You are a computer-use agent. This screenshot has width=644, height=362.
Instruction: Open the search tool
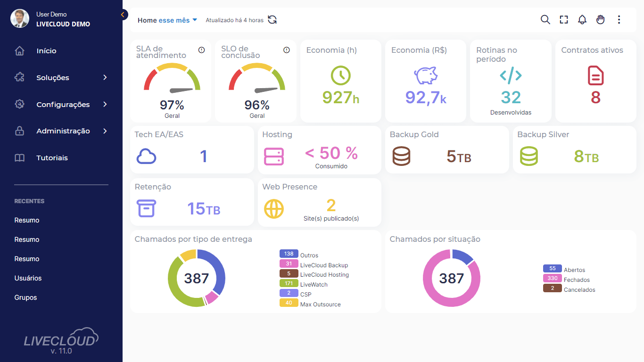coord(545,20)
